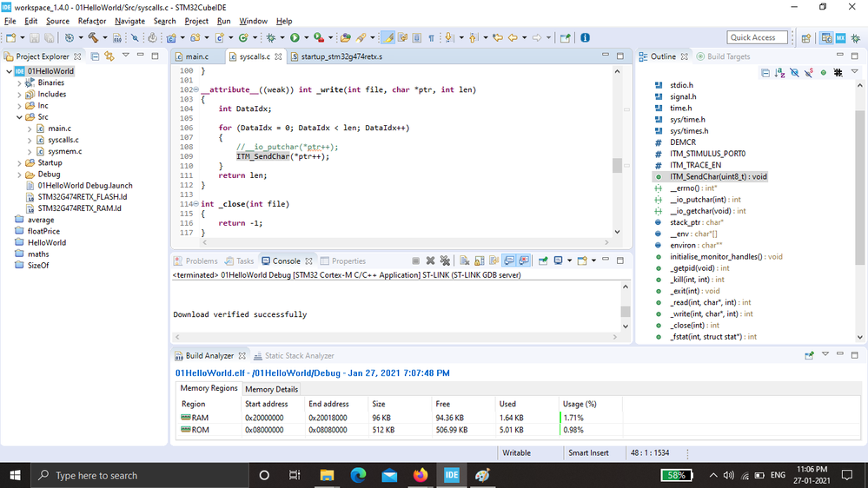Click the Save toolbar icon
The height and width of the screenshot is (488, 868).
[x=35, y=37]
